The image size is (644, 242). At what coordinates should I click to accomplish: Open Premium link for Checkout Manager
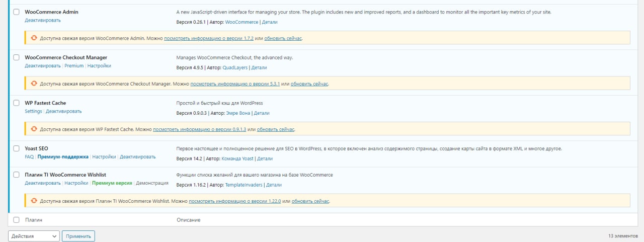click(74, 66)
